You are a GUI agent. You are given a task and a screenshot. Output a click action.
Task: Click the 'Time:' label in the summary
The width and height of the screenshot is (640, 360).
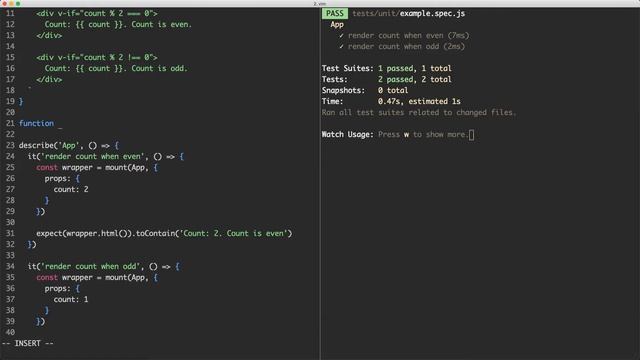[x=333, y=101]
